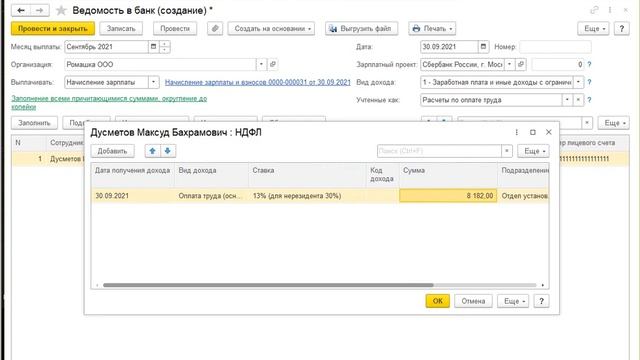Open the calendar picker for Дата field

point(483,47)
